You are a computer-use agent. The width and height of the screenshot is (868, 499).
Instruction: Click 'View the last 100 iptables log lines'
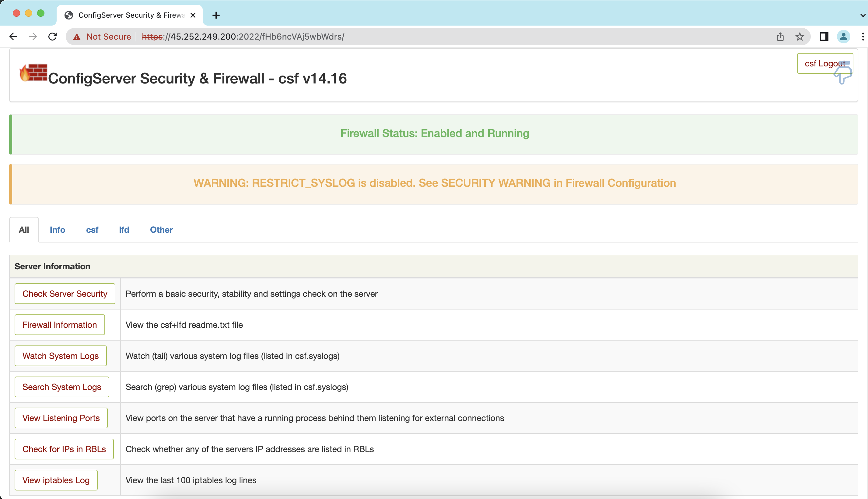click(191, 480)
